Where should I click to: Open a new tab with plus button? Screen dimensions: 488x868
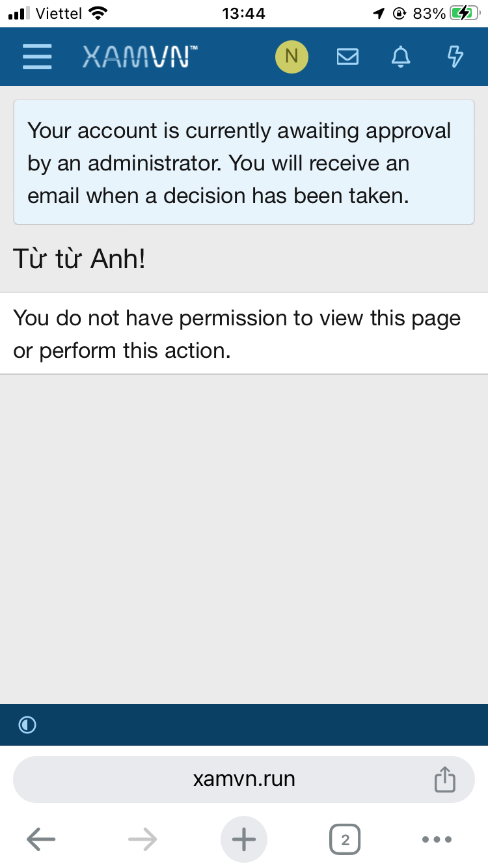(244, 839)
